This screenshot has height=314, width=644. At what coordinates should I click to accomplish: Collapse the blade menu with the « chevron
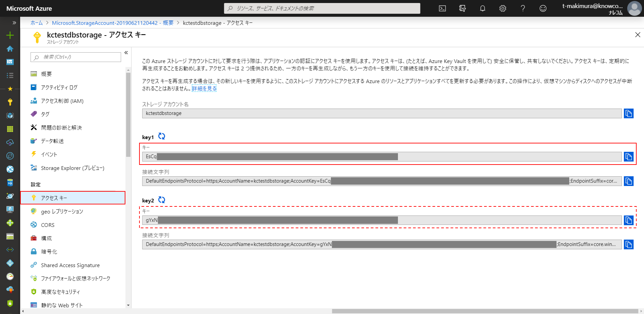pyautogui.click(x=126, y=52)
